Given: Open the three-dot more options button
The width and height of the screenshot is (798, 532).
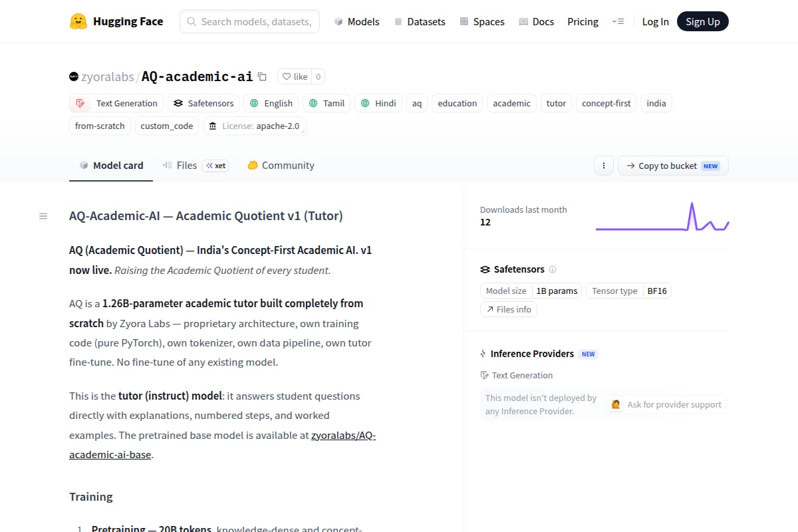Looking at the screenshot, I should click(x=603, y=166).
